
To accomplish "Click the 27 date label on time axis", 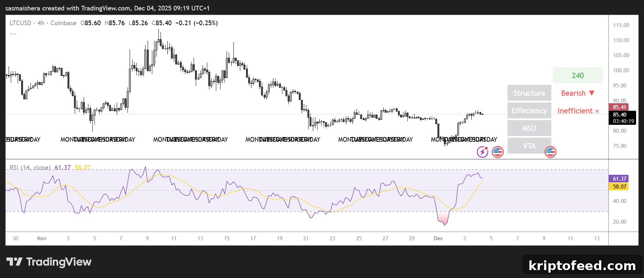I will [385, 238].
